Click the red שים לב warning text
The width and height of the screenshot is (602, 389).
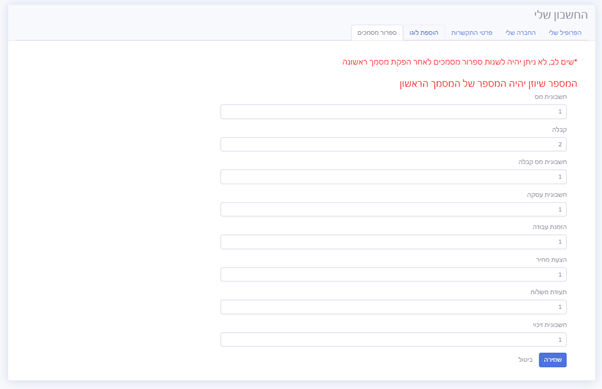click(x=460, y=62)
